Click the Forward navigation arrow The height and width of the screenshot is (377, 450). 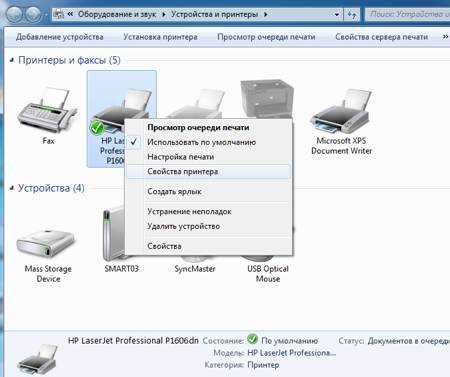(33, 14)
